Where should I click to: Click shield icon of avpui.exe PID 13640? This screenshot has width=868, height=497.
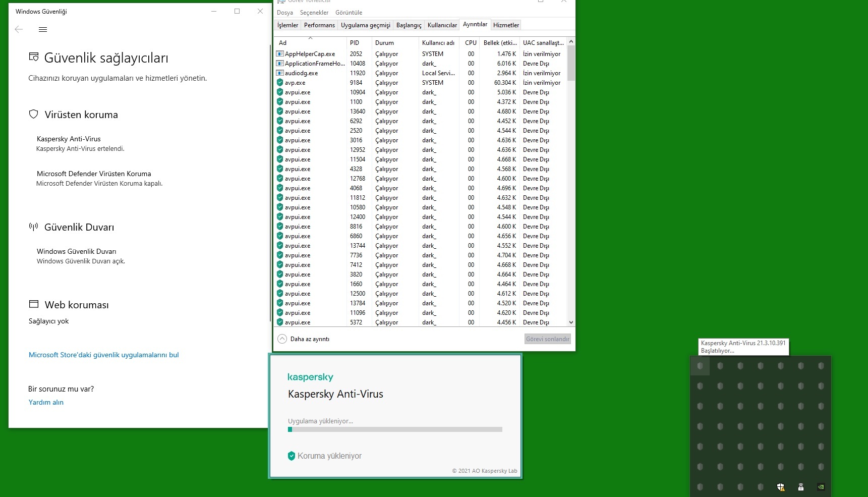click(280, 112)
